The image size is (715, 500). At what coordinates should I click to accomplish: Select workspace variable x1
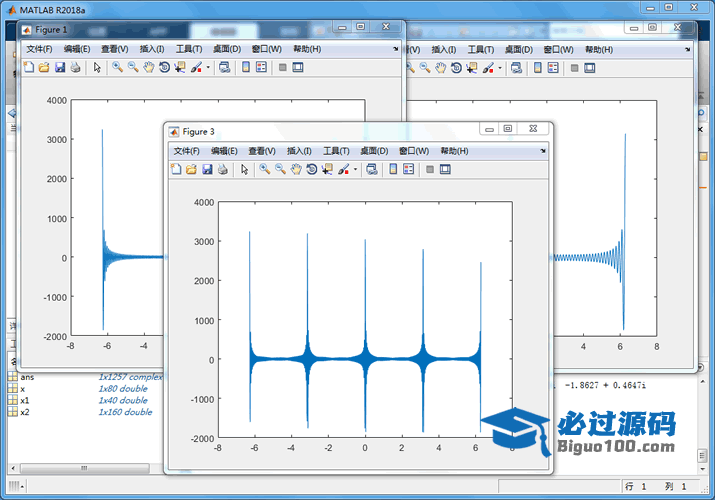24,401
